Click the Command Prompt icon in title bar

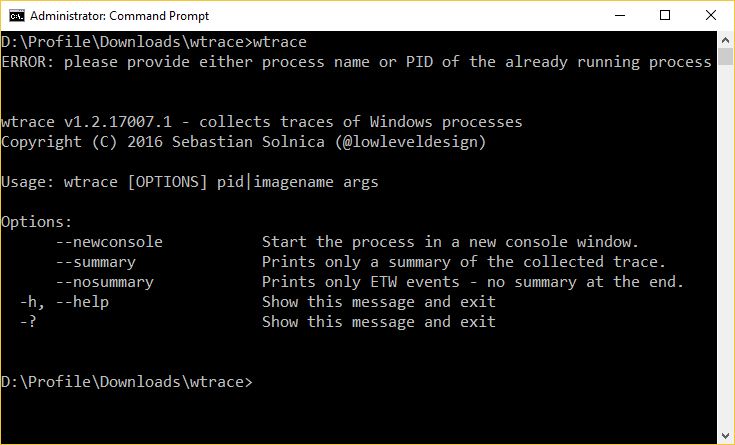[16, 15]
